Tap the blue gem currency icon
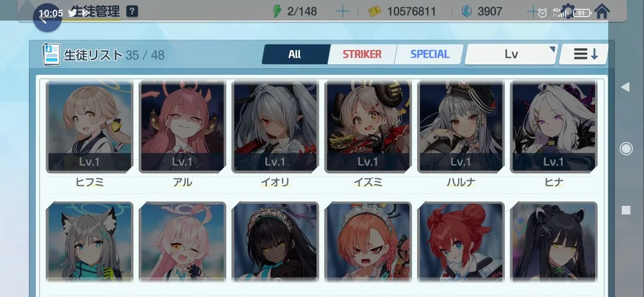 pos(466,12)
